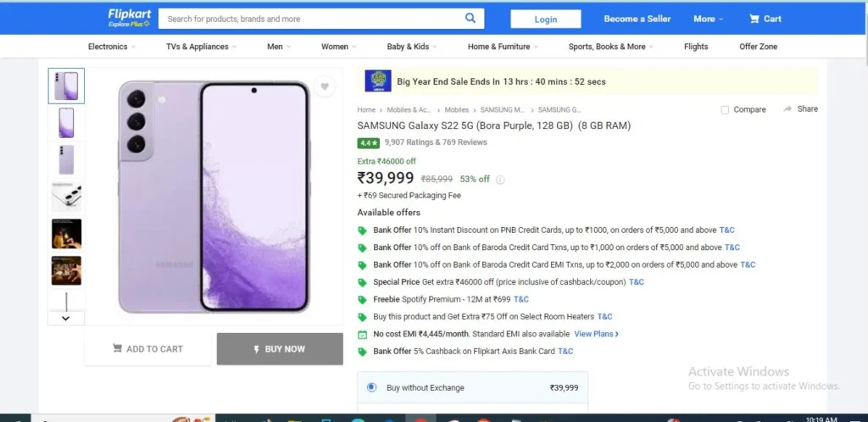This screenshot has width=868, height=422.
Task: Click the No cost EMI calendar icon
Action: (x=363, y=334)
